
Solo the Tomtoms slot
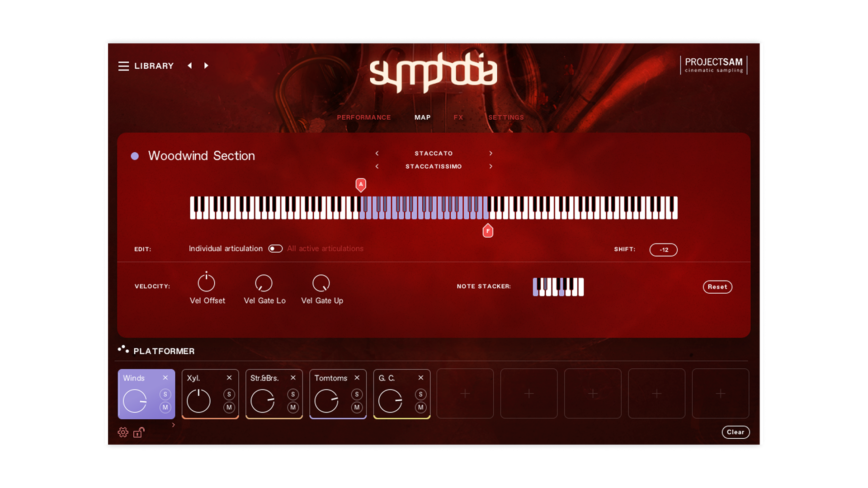(357, 394)
